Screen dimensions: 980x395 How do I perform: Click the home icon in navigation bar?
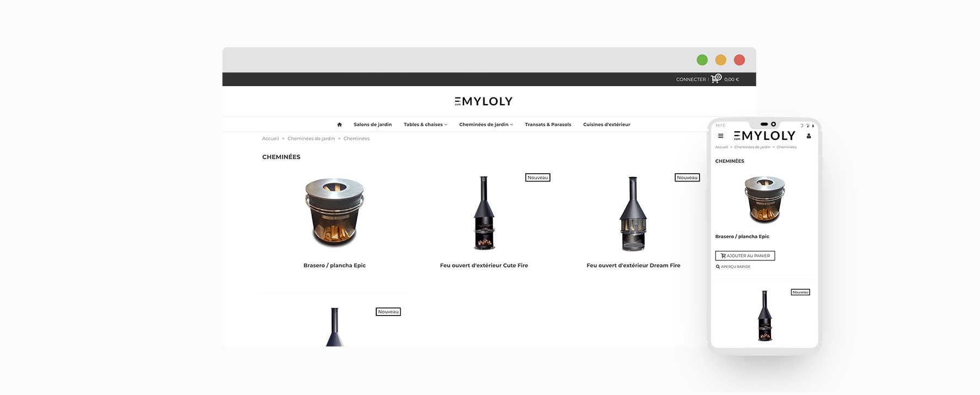tap(339, 125)
